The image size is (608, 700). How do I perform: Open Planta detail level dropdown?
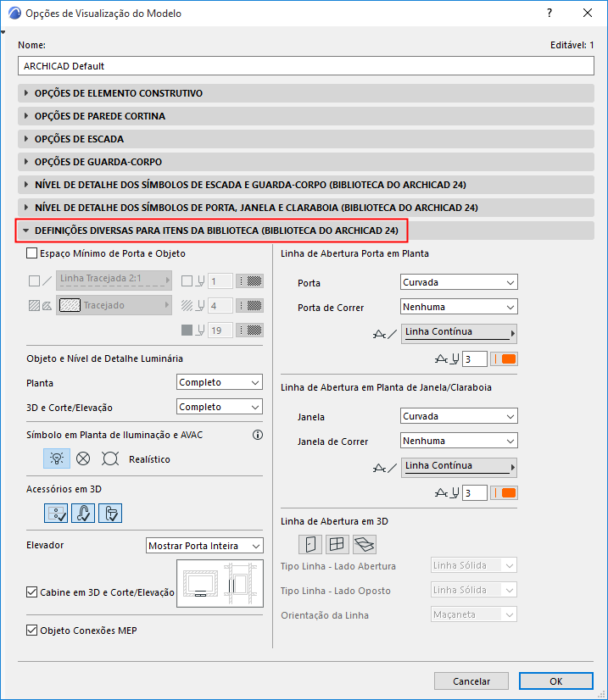coord(220,382)
